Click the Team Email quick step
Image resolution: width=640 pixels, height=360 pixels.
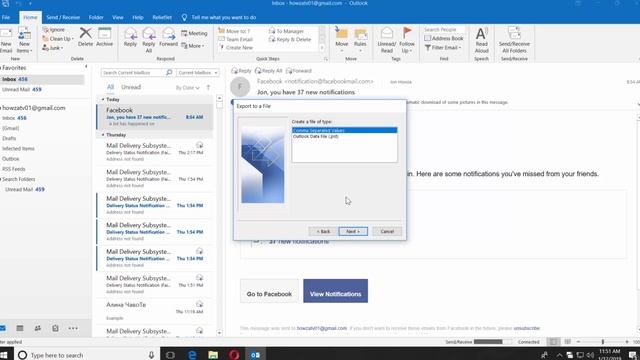[236, 40]
